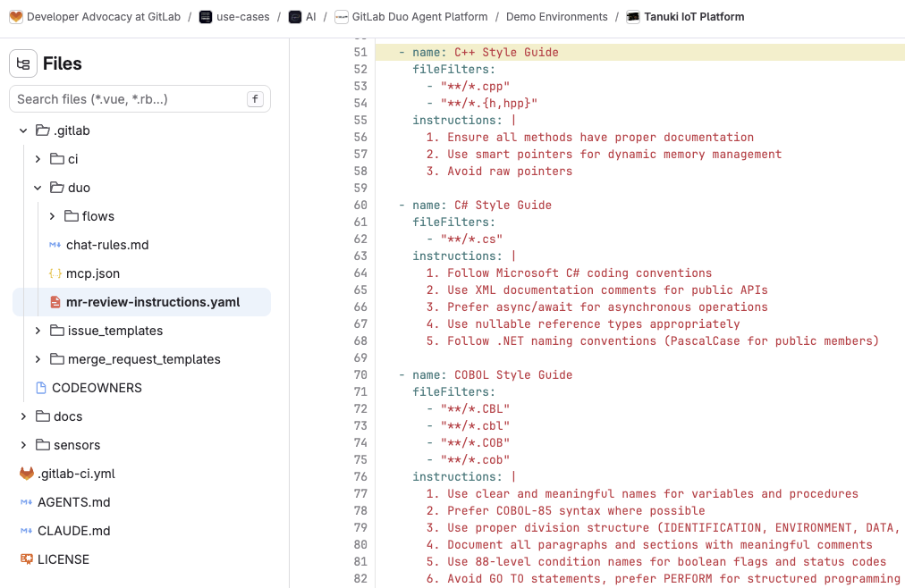The height and width of the screenshot is (588, 905).
Task: Click line number 60 in the gutter
Action: [x=360, y=205]
